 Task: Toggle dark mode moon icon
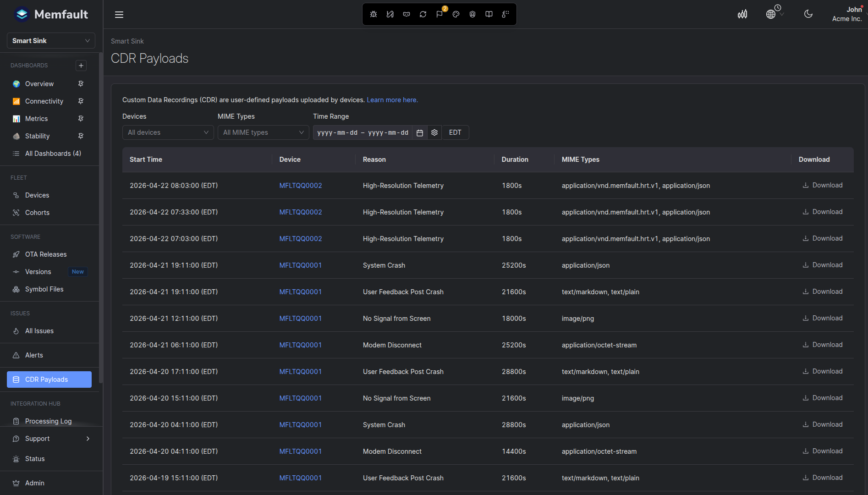pyautogui.click(x=808, y=14)
